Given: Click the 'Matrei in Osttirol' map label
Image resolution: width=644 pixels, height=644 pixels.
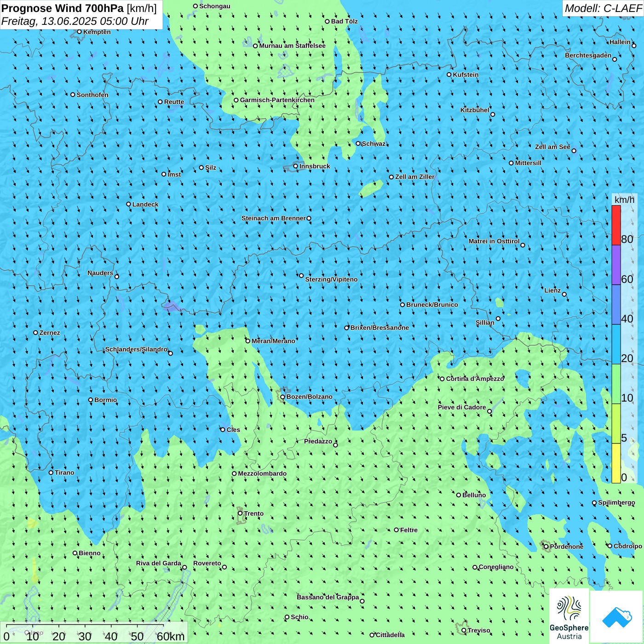Looking at the screenshot, I should point(494,241).
